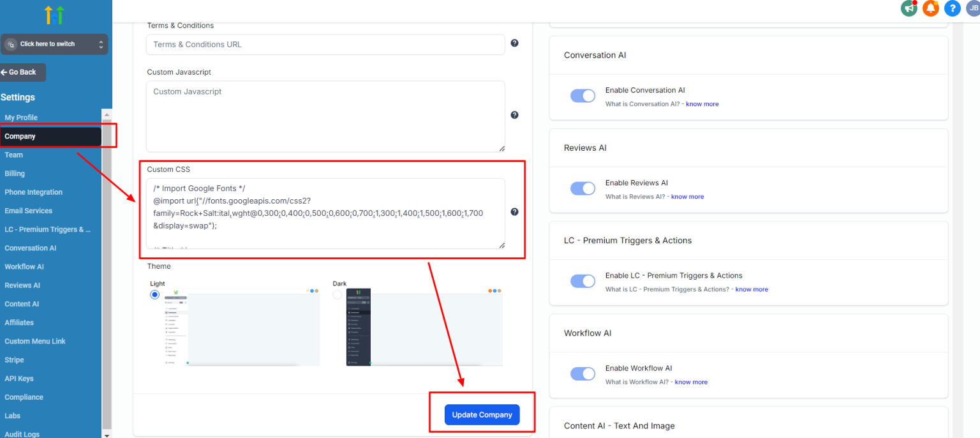Open the orange notification bell
Viewport: 980px width, 438px height.
tap(930, 8)
